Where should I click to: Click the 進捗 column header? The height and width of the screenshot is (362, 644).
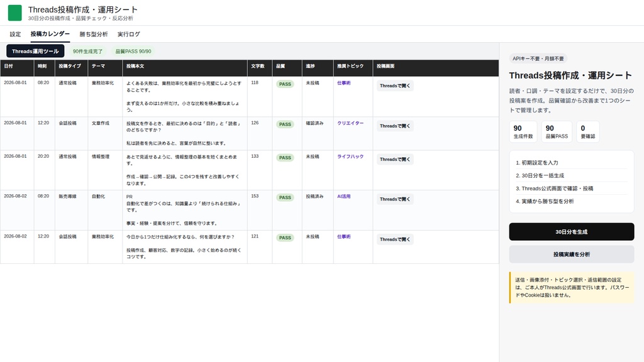pyautogui.click(x=318, y=68)
